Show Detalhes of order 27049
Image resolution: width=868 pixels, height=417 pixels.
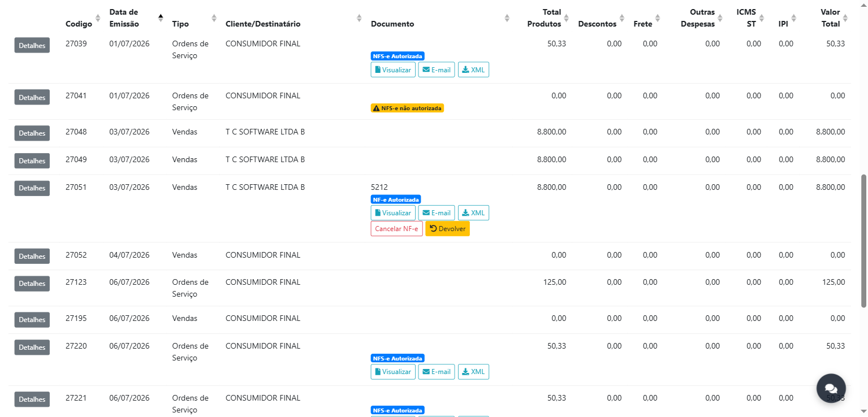32,161
